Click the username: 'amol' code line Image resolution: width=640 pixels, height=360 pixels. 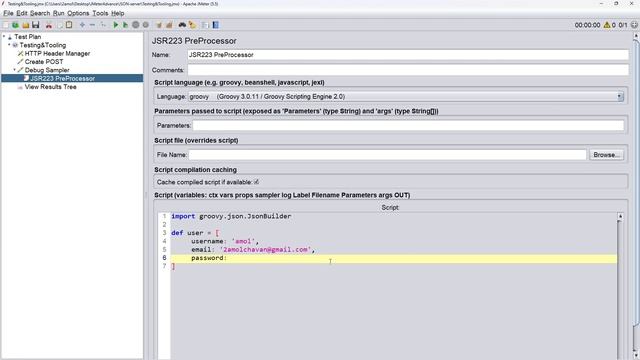pyautogui.click(x=225, y=241)
